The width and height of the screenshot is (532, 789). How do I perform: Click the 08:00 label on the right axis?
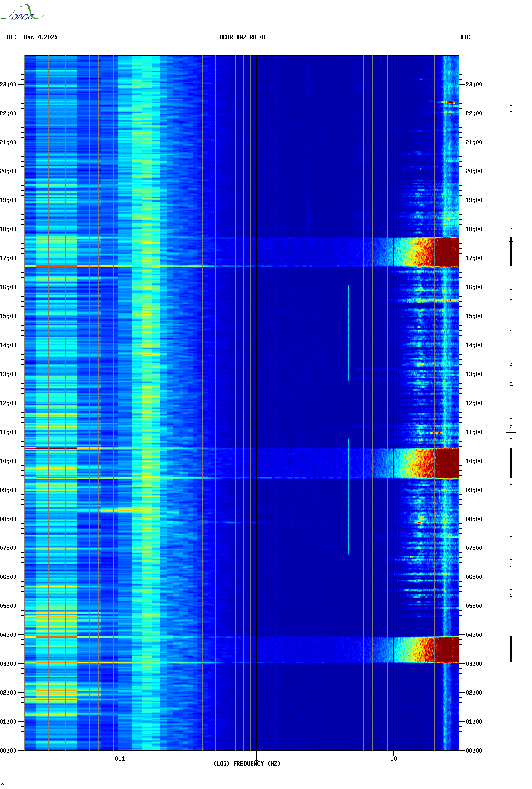(474, 519)
